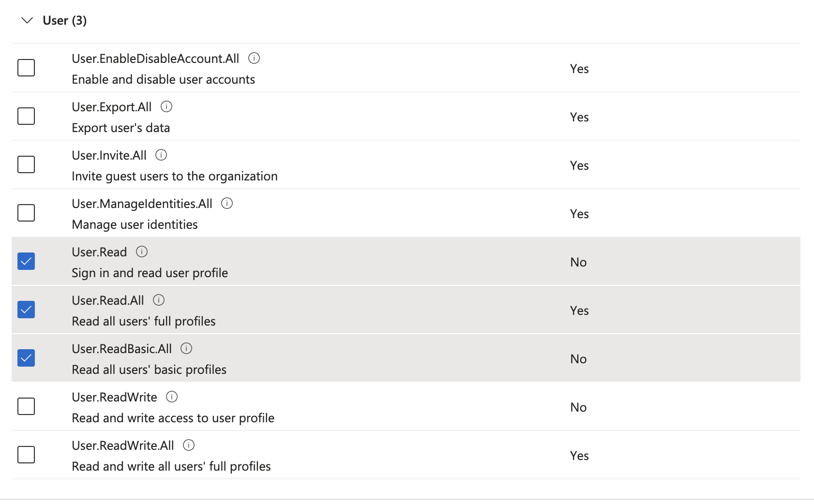Click the User.Read permission name

(99, 252)
